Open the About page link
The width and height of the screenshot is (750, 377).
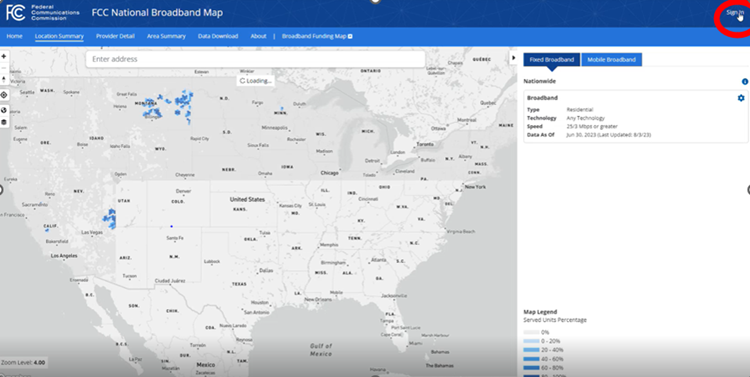[x=258, y=36]
